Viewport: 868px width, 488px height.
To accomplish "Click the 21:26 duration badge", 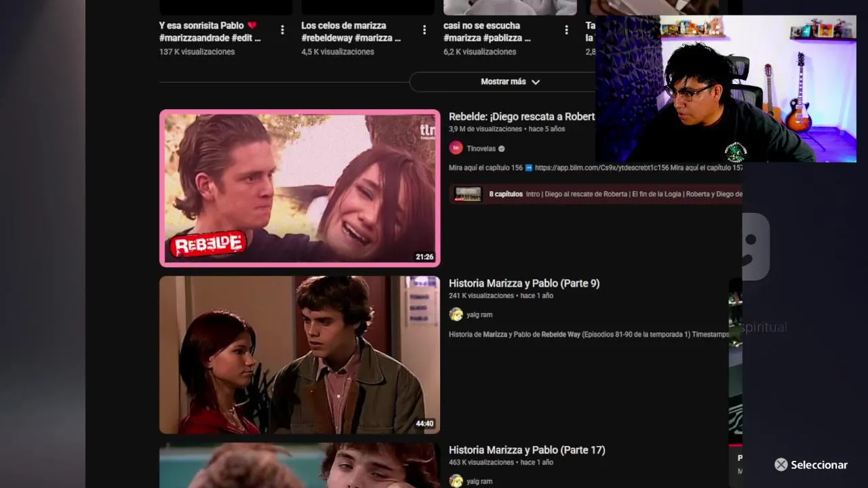I will 425,257.
